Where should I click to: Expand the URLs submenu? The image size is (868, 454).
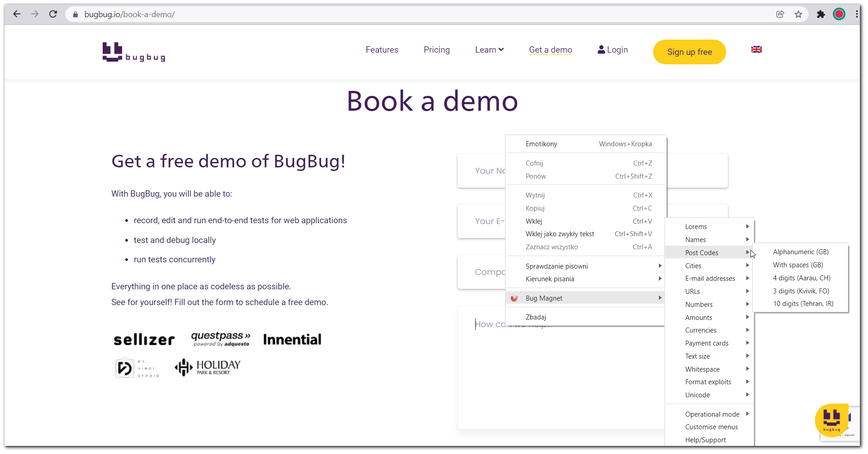709,292
